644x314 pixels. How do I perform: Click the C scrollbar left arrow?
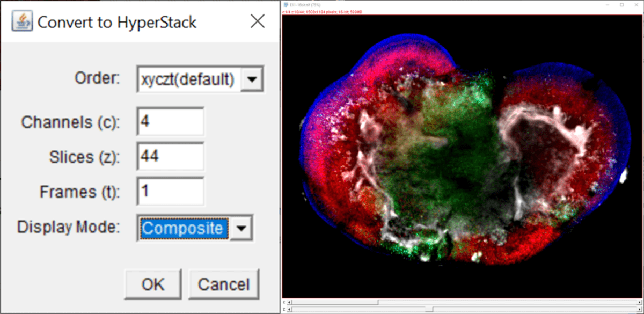289,302
